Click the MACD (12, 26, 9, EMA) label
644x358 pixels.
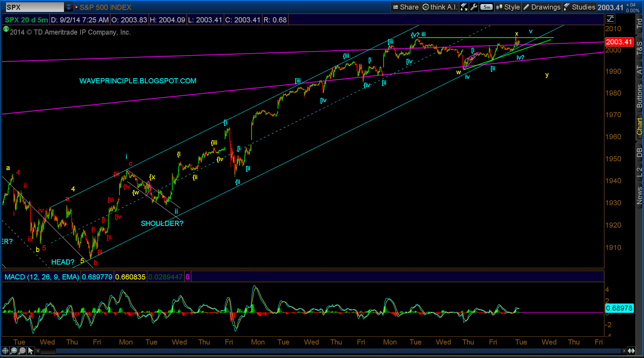pyautogui.click(x=42, y=277)
